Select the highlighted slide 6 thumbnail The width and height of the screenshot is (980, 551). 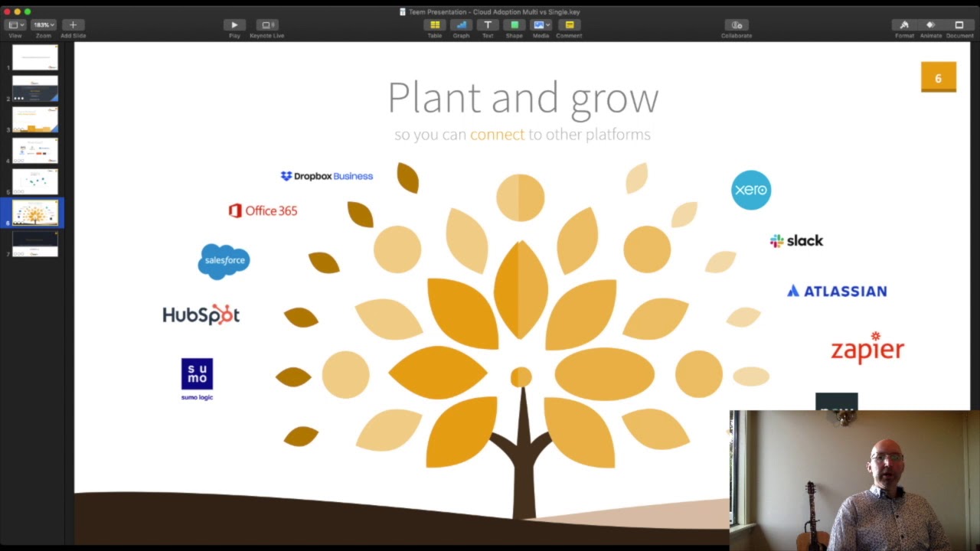[x=35, y=213]
